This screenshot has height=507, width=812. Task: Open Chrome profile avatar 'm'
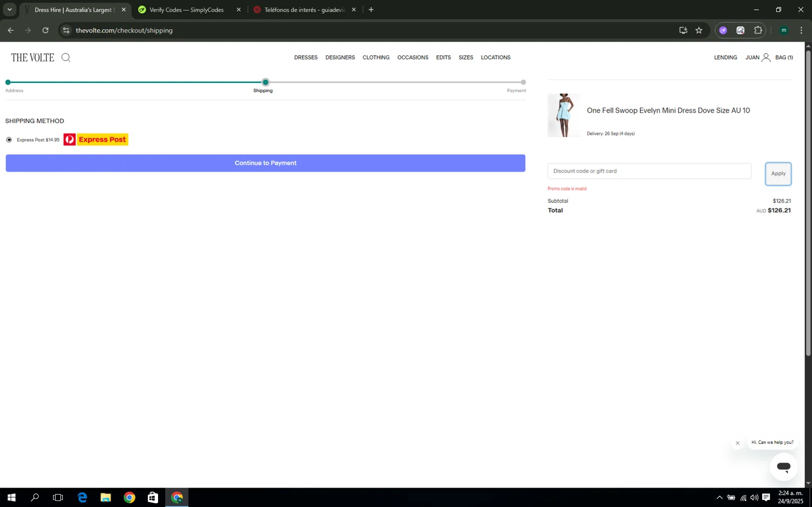click(x=783, y=30)
